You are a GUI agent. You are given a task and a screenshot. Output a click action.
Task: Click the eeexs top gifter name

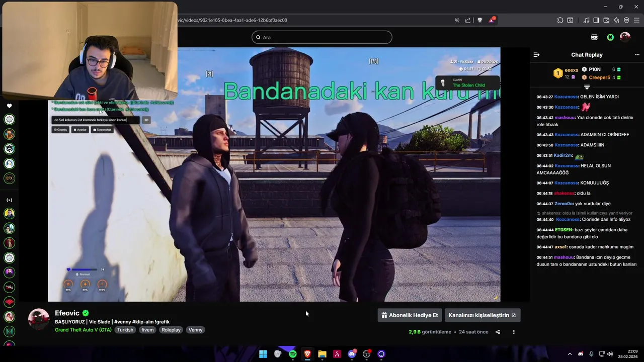tap(572, 70)
